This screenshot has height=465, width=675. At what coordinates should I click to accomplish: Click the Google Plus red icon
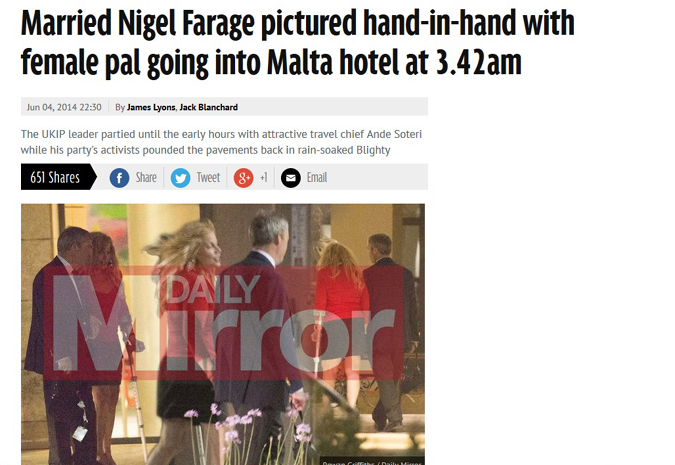coord(244,178)
